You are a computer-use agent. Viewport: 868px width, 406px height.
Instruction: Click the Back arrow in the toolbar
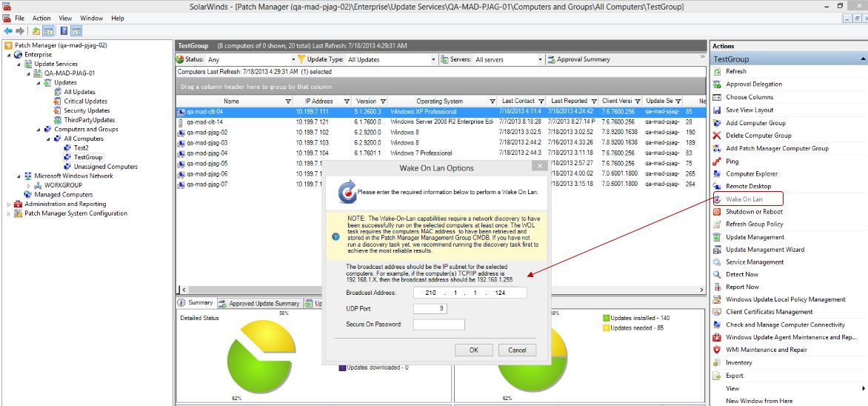[x=7, y=31]
